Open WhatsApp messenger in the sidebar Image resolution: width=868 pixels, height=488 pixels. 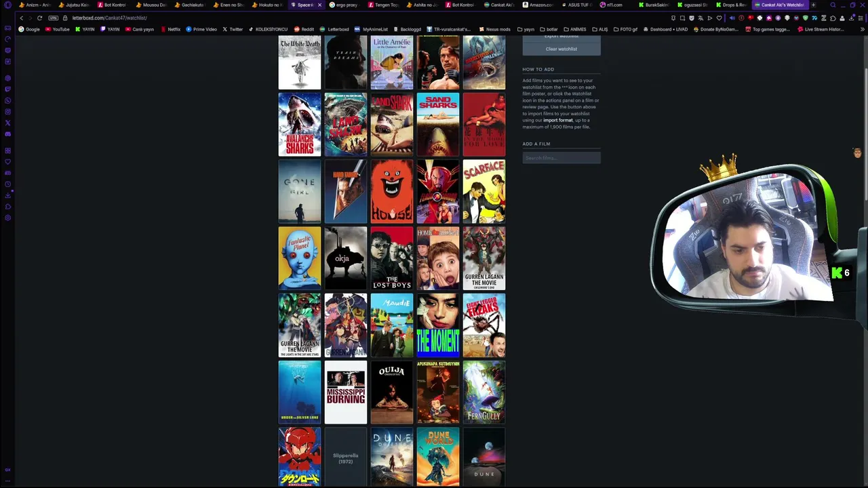[7, 100]
